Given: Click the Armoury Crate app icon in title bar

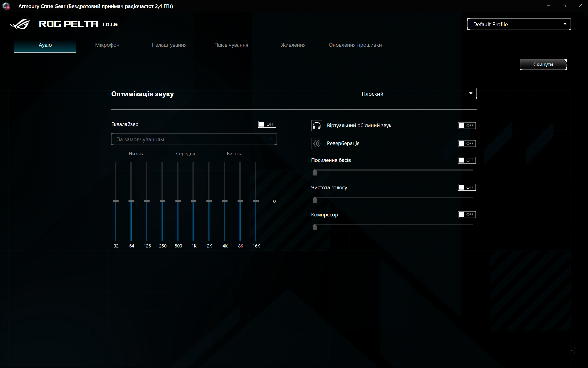Looking at the screenshot, I should [6, 6].
